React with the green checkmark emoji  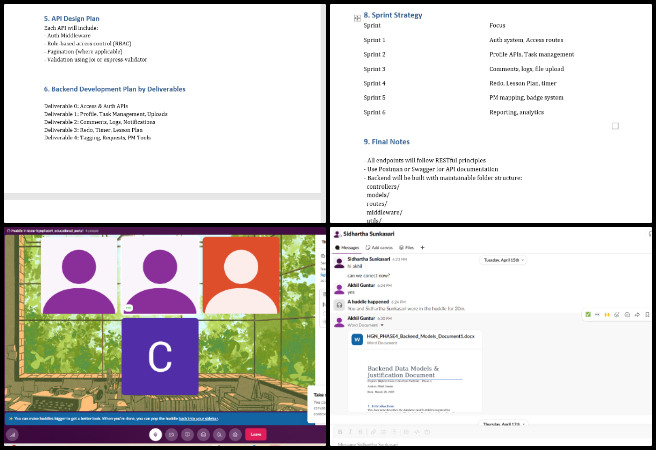(x=588, y=314)
